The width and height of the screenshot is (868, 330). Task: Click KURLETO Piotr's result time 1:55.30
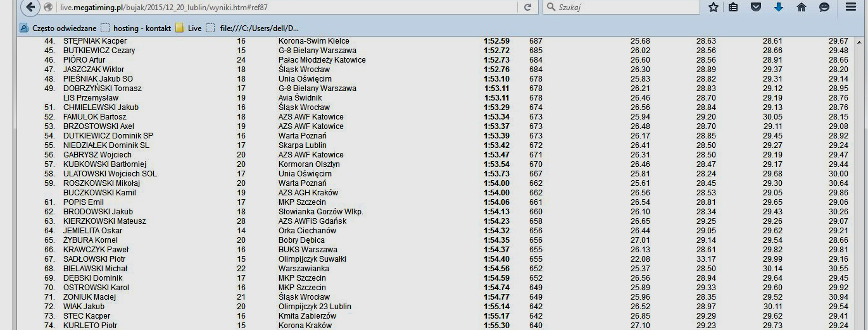point(496,326)
